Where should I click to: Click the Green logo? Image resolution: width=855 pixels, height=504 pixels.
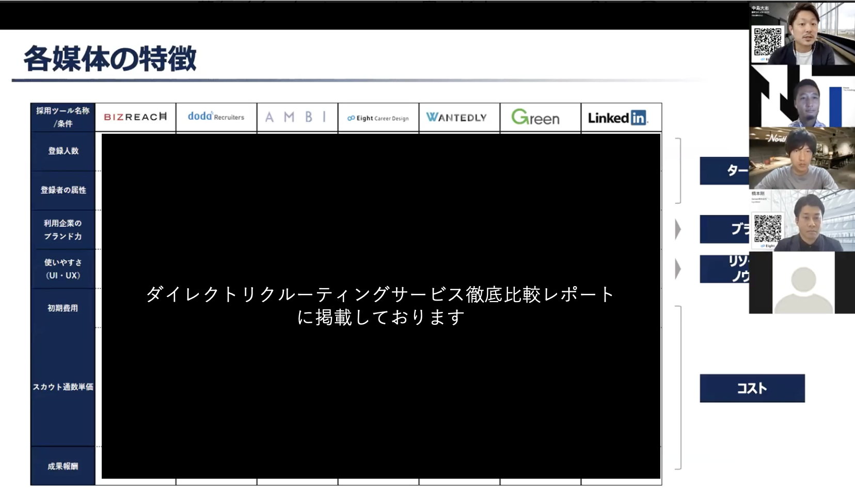point(535,117)
